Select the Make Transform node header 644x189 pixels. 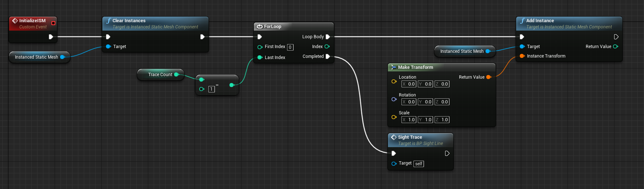(x=441, y=67)
